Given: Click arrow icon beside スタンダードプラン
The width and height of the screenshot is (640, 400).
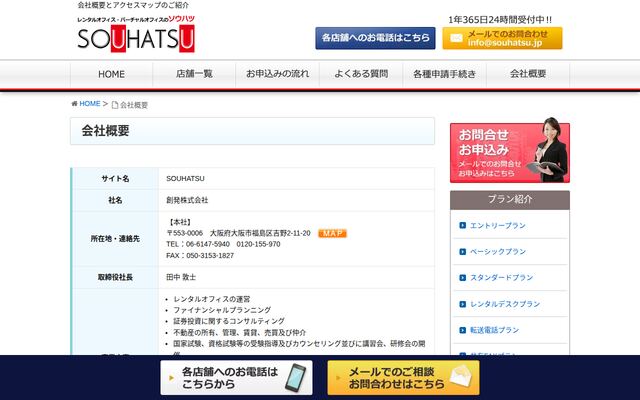Looking at the screenshot, I should click(462, 278).
